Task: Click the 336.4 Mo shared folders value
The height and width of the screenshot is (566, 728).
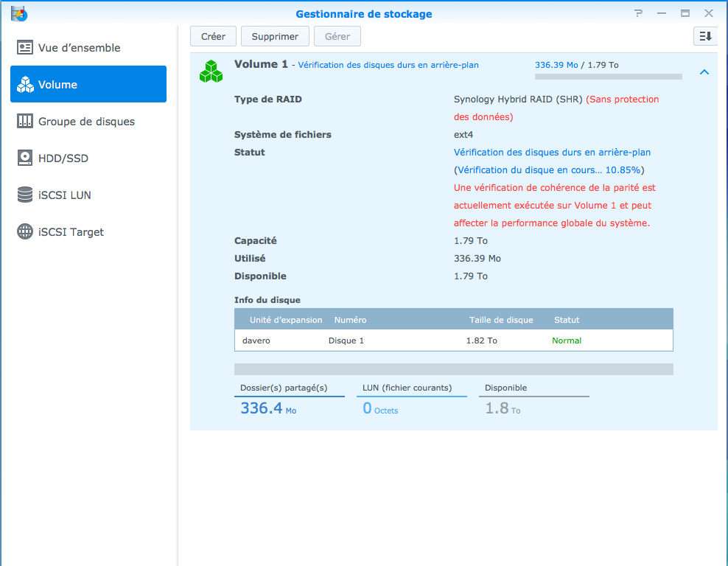Action: coord(268,408)
